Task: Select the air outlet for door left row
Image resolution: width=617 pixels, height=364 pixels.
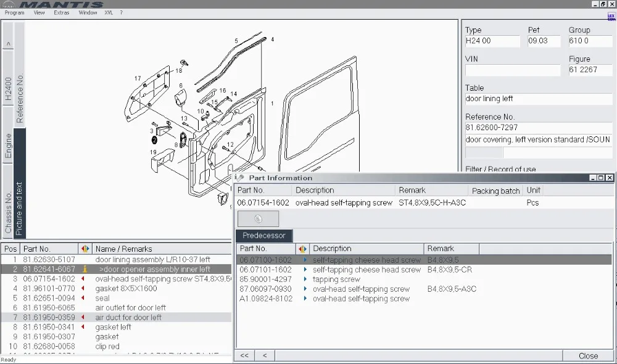Action: 130,308
